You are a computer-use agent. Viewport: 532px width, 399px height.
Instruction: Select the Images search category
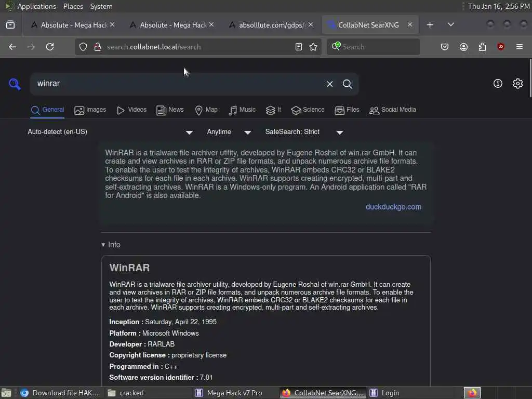tap(90, 110)
